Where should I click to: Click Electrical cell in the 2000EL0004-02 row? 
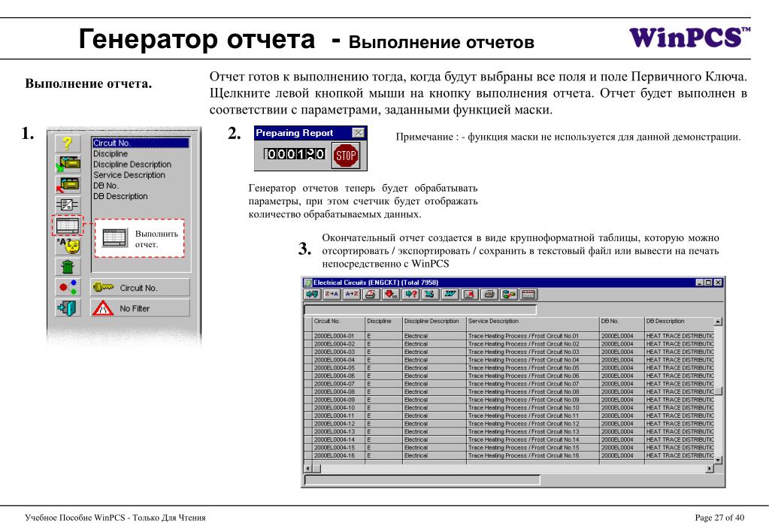(x=434, y=344)
